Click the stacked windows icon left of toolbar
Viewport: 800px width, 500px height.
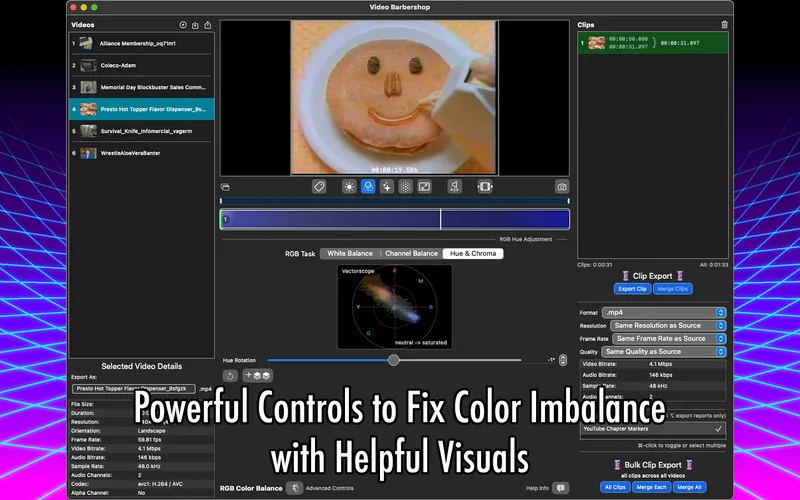coord(225,187)
